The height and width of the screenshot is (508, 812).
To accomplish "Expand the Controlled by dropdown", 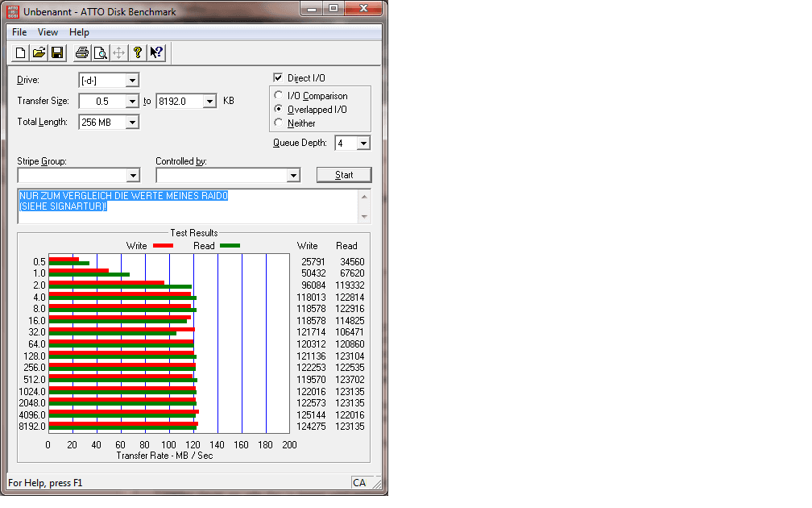I will tap(293, 175).
